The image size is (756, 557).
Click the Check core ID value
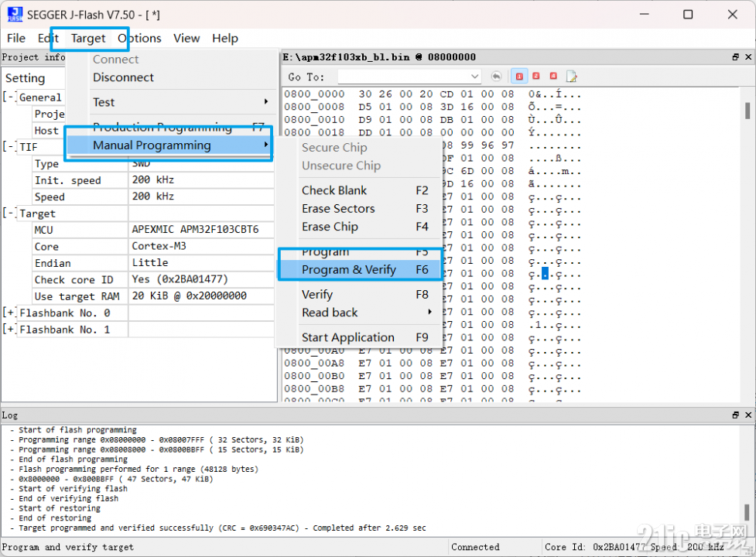click(x=180, y=279)
